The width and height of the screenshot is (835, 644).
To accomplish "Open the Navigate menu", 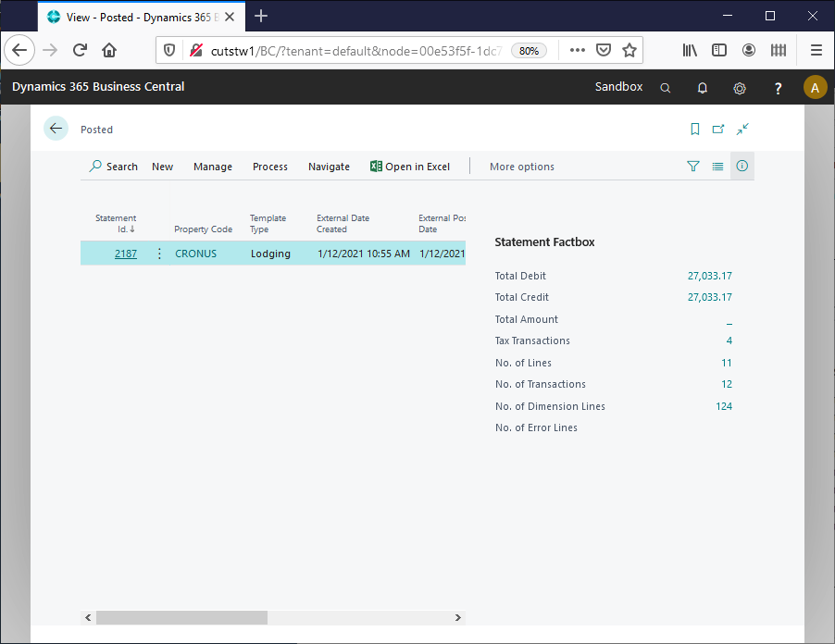I will (330, 167).
